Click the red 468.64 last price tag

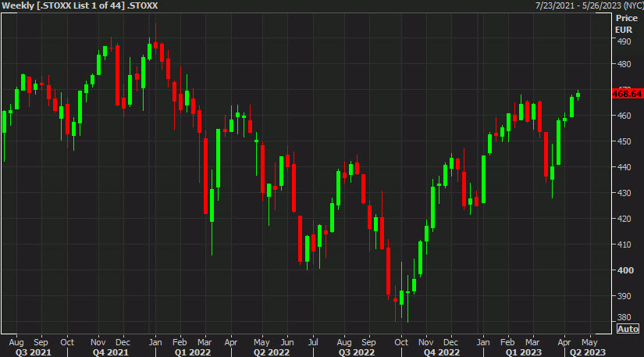coord(627,94)
